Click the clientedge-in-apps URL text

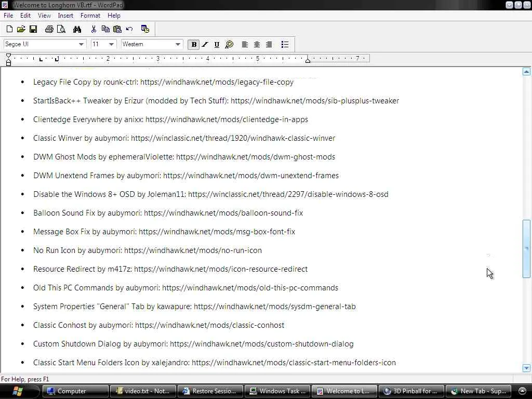coord(227,119)
